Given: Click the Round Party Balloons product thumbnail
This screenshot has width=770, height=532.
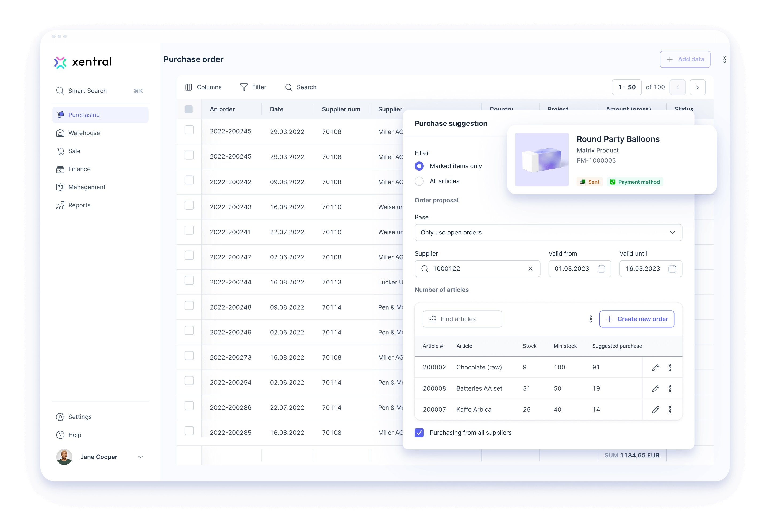Looking at the screenshot, I should point(542,159).
